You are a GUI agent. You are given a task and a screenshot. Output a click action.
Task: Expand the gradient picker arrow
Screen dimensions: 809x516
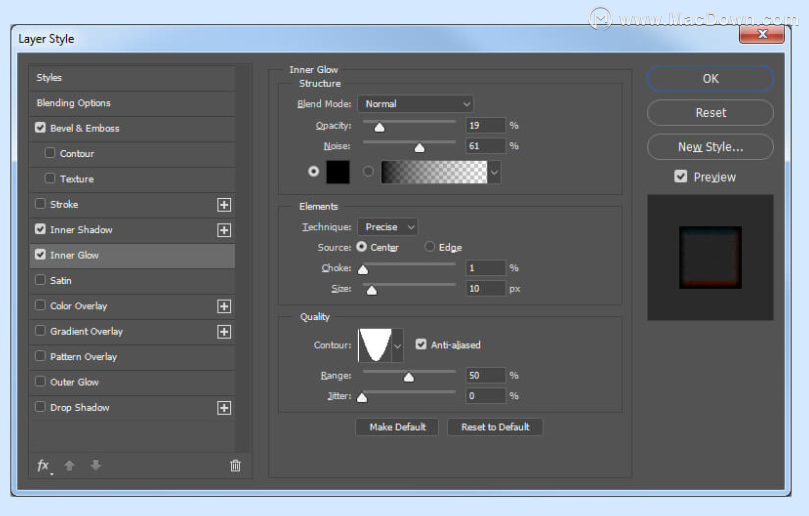494,172
